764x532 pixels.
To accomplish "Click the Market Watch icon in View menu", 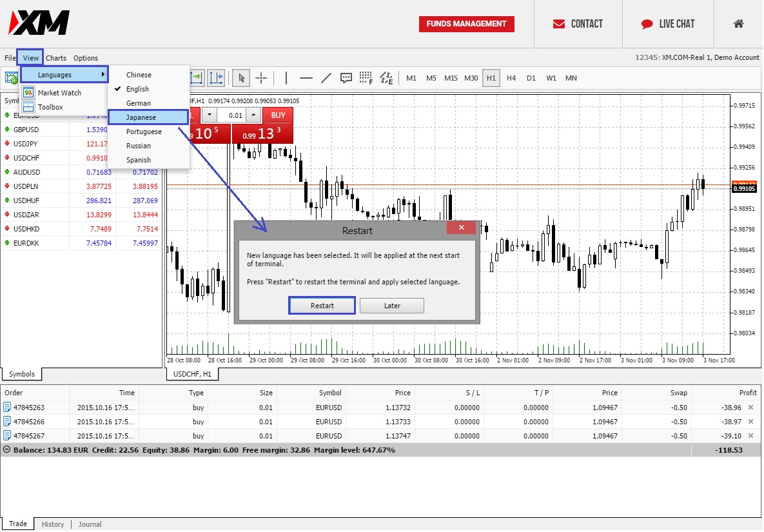I will (29, 92).
